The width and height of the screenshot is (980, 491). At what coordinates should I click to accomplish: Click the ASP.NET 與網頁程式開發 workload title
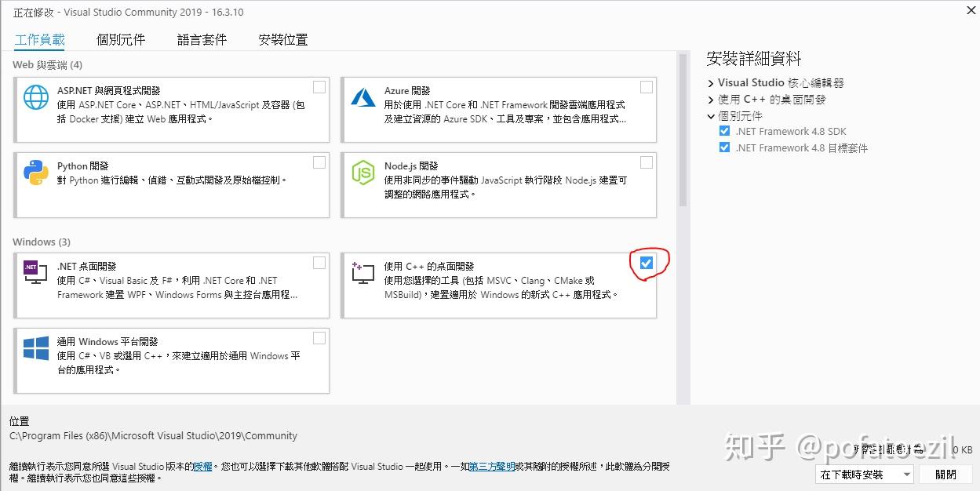(108, 91)
